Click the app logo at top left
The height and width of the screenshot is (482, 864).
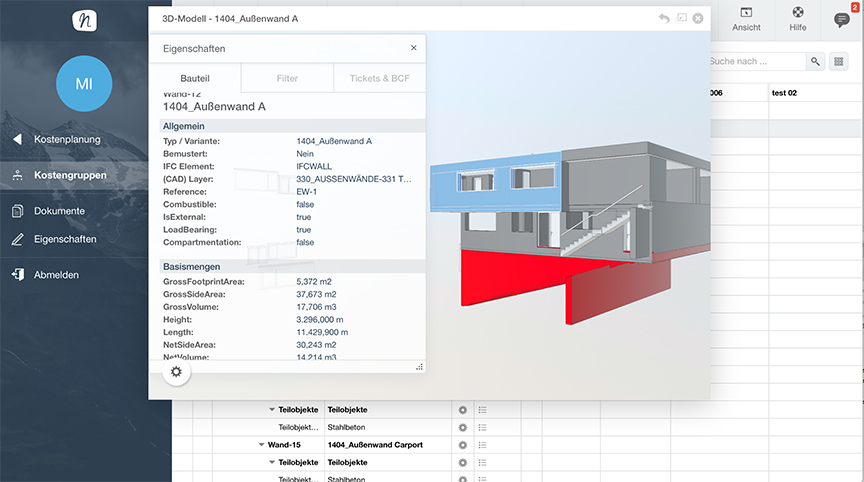tap(85, 20)
